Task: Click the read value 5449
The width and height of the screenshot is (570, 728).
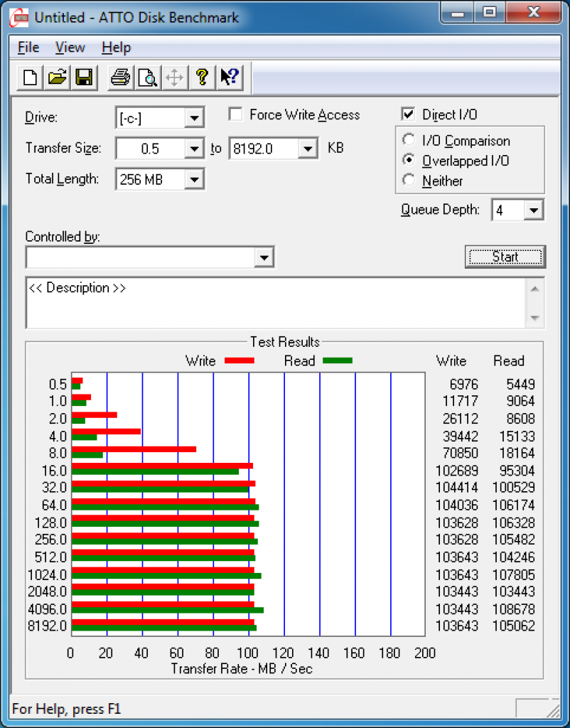Action: tap(520, 385)
